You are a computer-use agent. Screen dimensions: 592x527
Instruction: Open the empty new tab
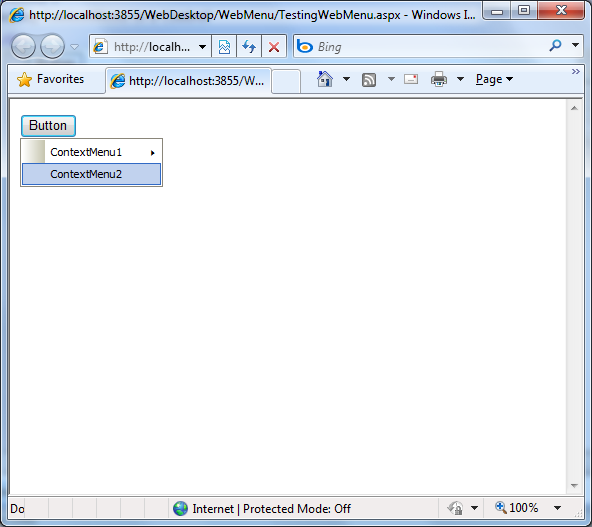[286, 81]
